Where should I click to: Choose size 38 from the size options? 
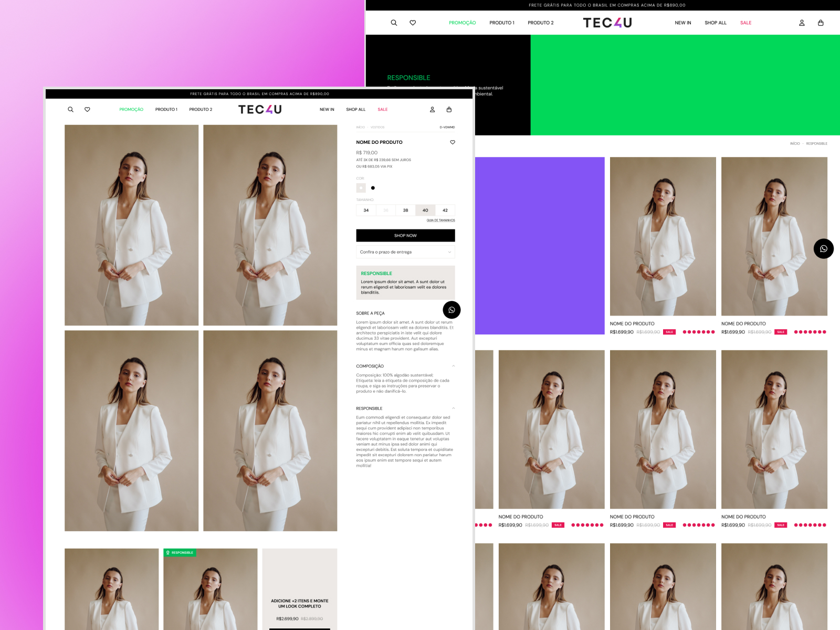(405, 210)
